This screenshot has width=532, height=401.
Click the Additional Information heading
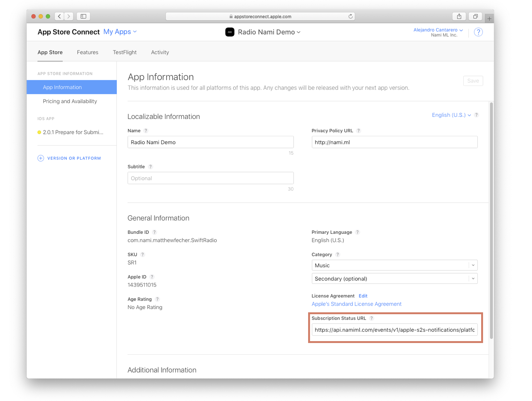162,370
